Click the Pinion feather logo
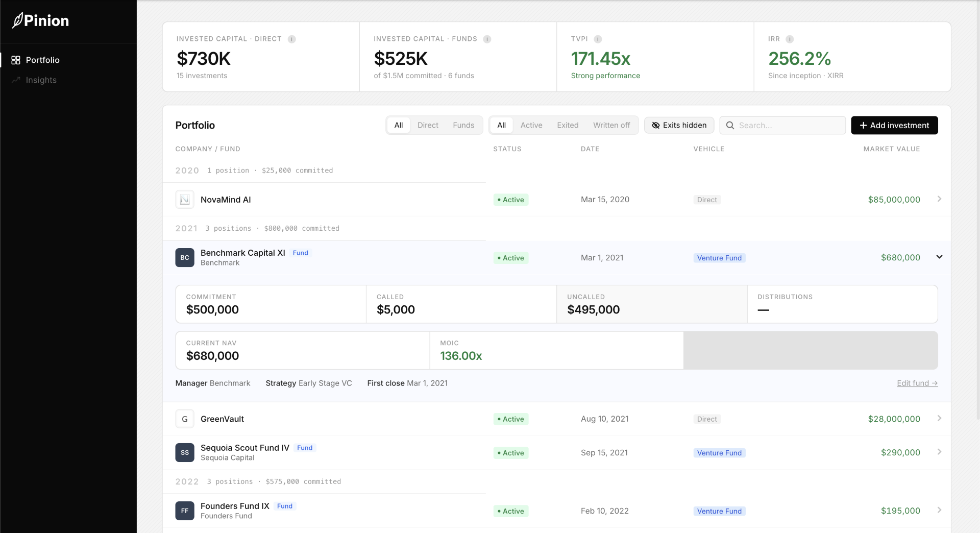Screen dimensions: 980x533 (x=17, y=20)
